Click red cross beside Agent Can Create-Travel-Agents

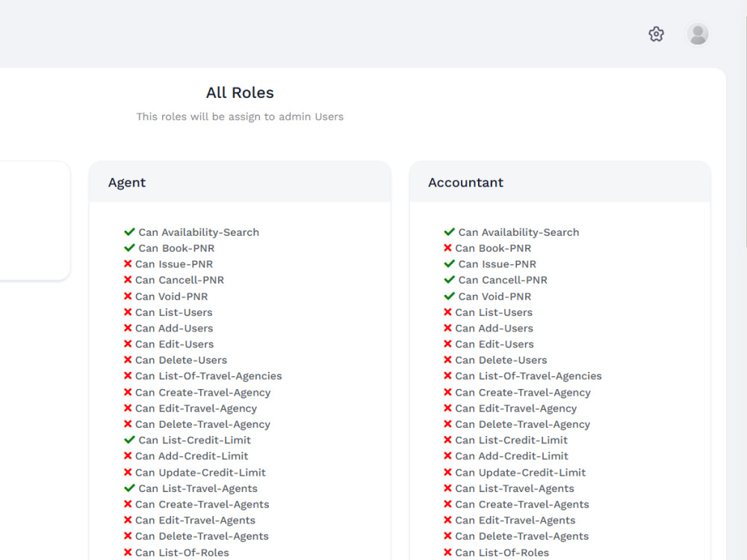(x=128, y=504)
